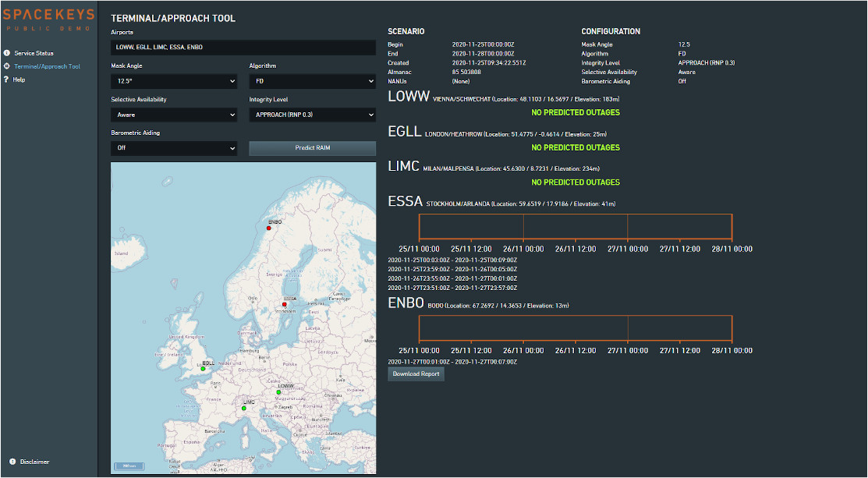Click the ESSA outage timeline chart
The width and height of the screenshot is (868, 478).
pyautogui.click(x=576, y=227)
